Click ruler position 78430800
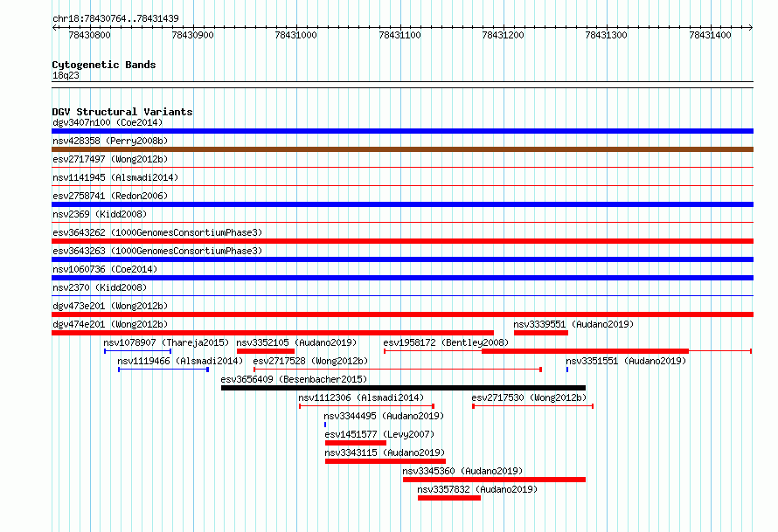Image resolution: width=778 pixels, height=532 pixels. 89,35
